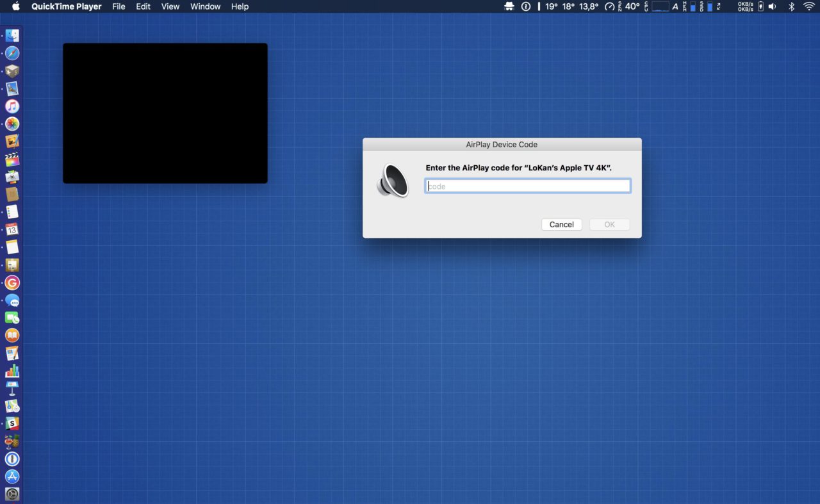820x504 pixels.
Task: Open System Preferences from Dock
Action: click(x=12, y=494)
